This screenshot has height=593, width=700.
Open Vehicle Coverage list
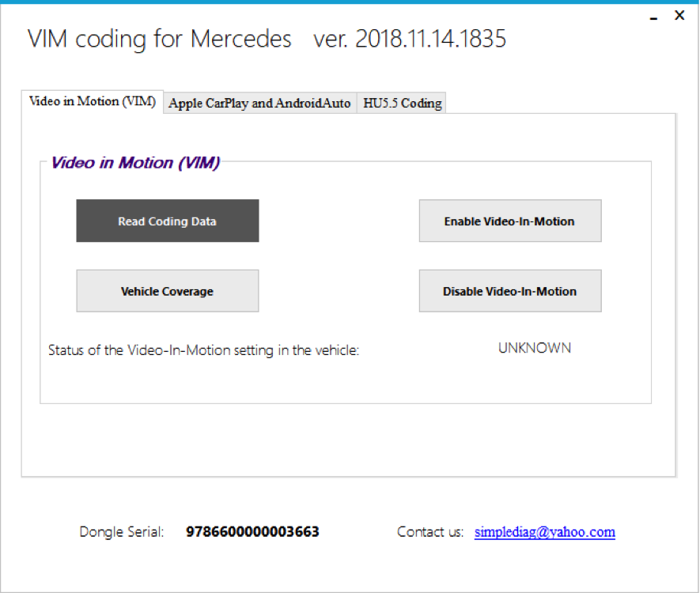pyautogui.click(x=168, y=291)
